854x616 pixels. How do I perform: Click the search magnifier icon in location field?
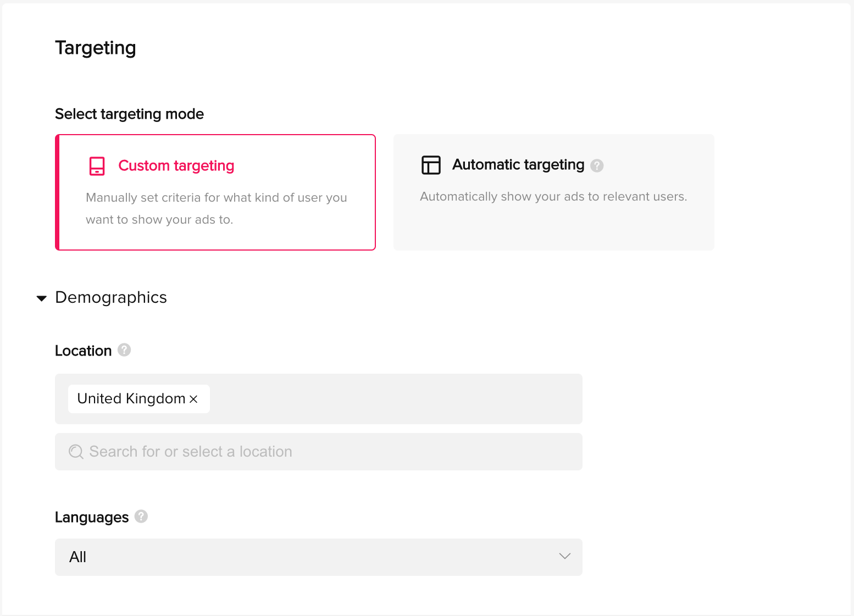tap(76, 452)
